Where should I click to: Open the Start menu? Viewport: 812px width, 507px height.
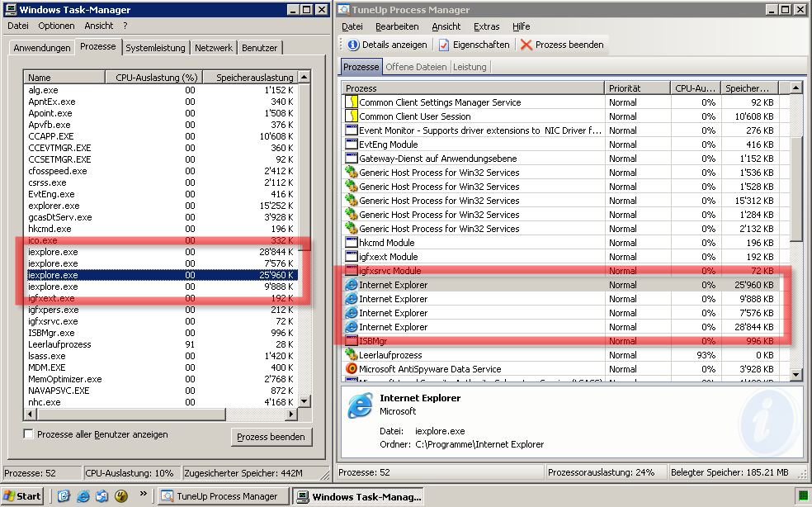[x=21, y=496]
